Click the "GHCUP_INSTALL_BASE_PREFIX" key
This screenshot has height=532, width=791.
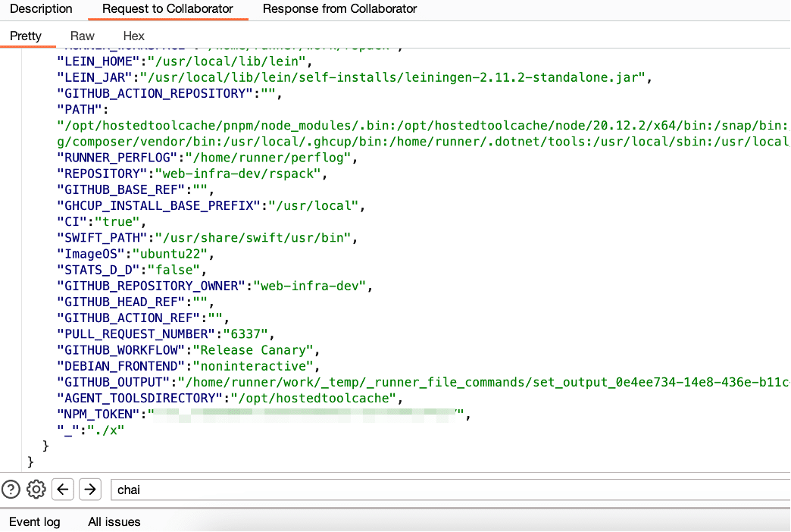(x=158, y=206)
